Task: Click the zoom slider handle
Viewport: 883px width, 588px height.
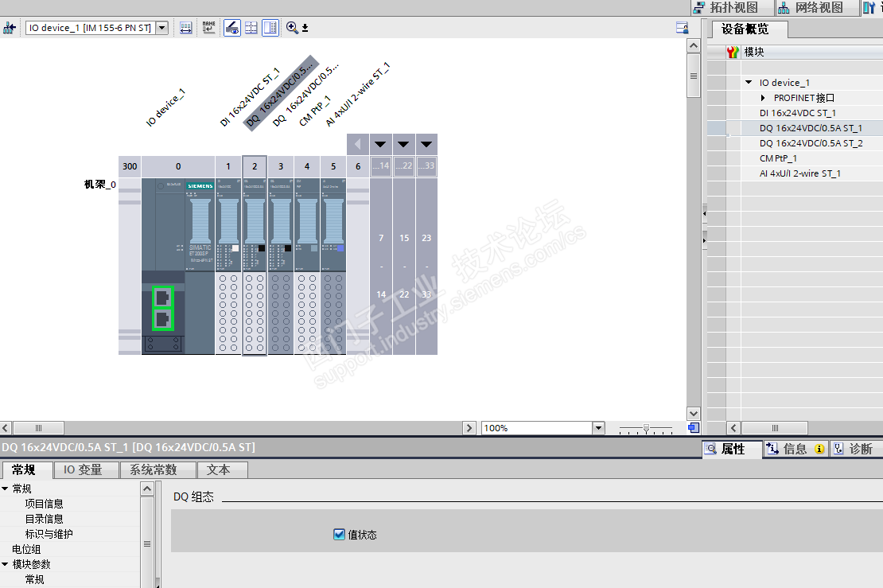Action: 646,428
